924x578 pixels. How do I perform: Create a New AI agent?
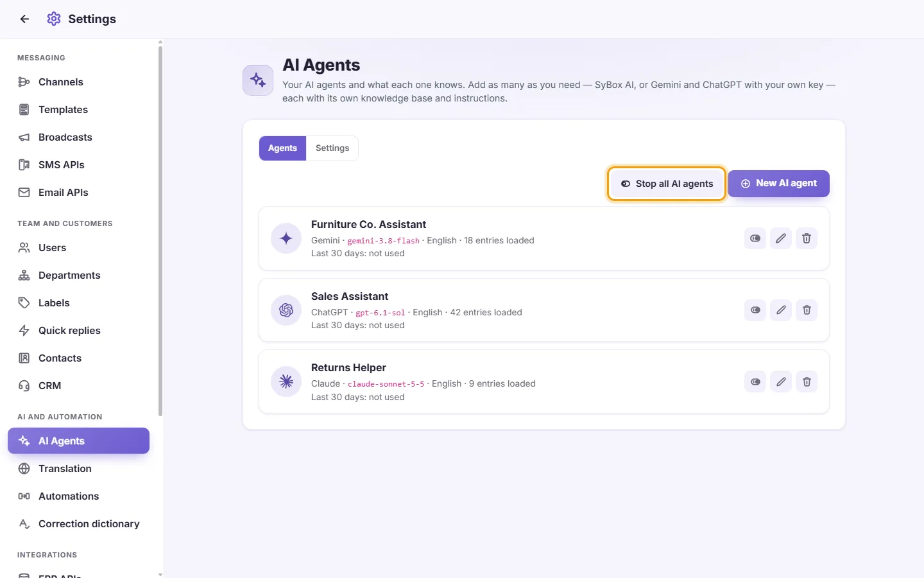tap(778, 184)
